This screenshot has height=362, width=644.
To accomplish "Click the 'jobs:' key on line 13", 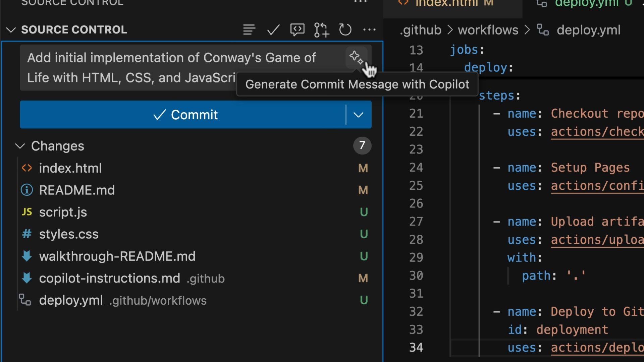I will pos(467,50).
